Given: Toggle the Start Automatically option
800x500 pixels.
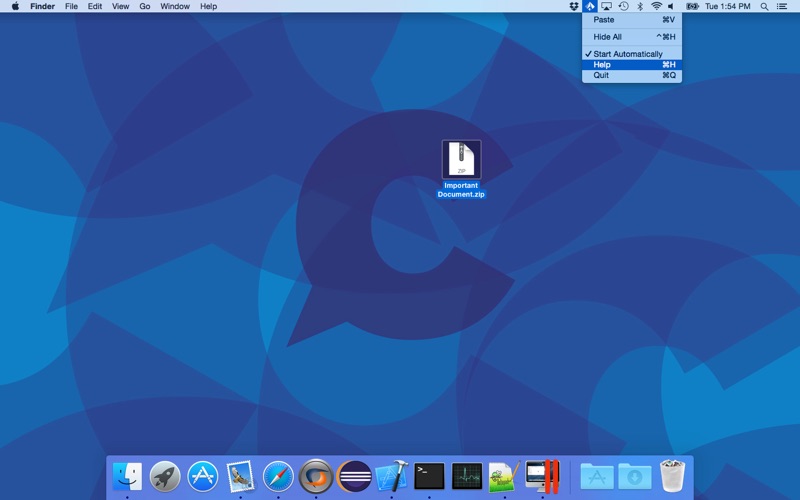Looking at the screenshot, I should 627,54.
